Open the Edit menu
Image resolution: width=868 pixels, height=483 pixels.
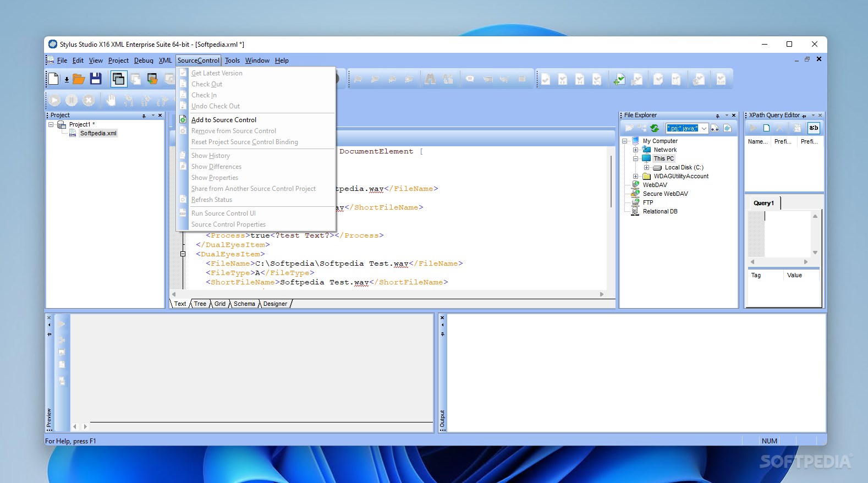(x=78, y=61)
